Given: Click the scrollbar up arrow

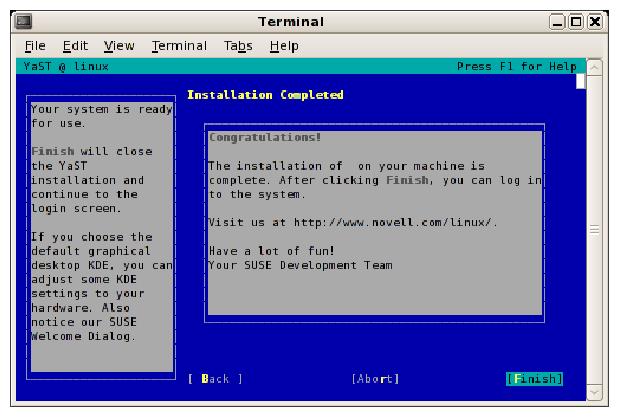Looking at the screenshot, I should point(594,67).
